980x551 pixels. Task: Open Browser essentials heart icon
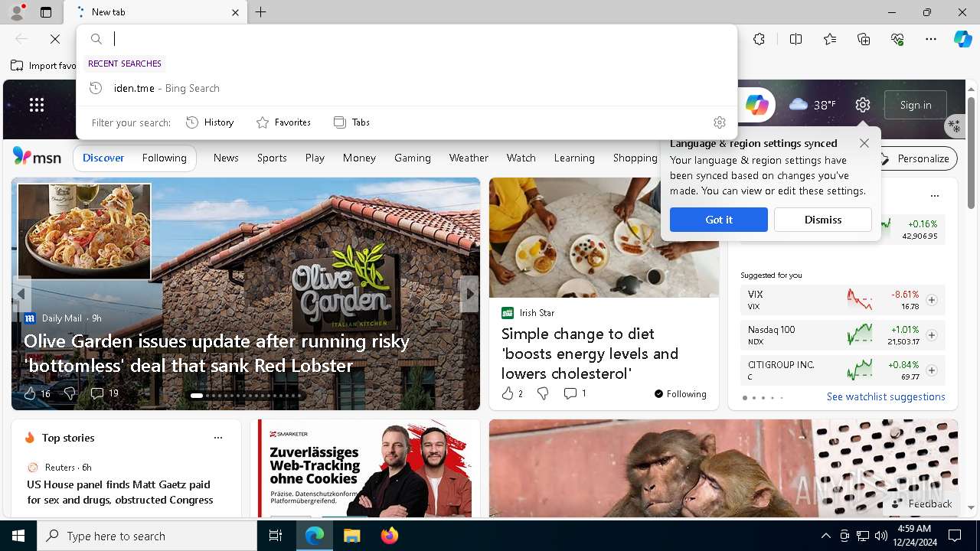point(897,39)
